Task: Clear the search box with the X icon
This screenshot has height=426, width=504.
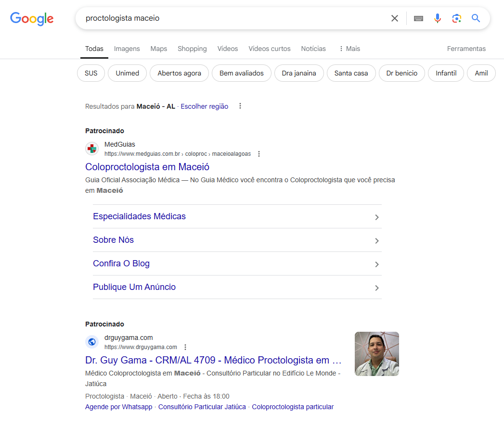Action: (394, 18)
